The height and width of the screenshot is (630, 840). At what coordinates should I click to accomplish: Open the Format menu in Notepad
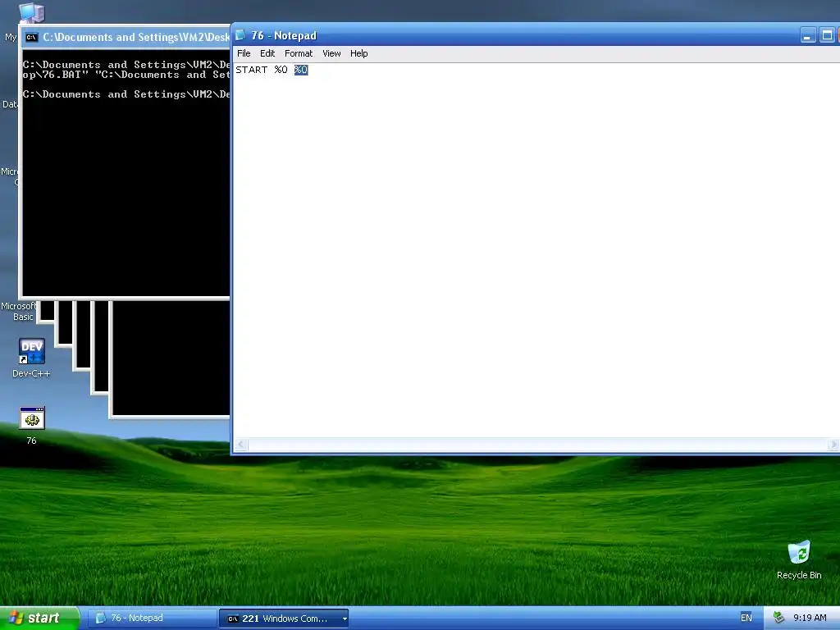(x=299, y=53)
